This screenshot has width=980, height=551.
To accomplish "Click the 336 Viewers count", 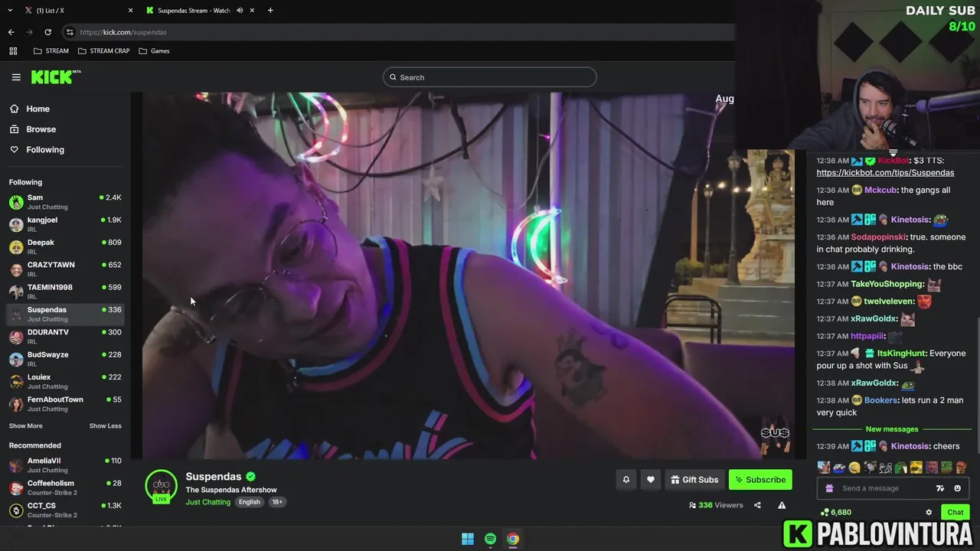I will (716, 505).
